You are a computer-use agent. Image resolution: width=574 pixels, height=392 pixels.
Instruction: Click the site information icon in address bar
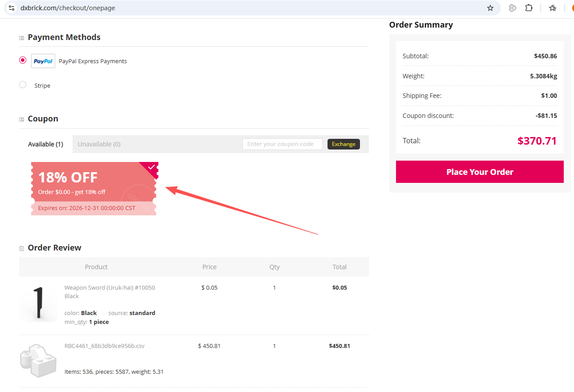12,8
